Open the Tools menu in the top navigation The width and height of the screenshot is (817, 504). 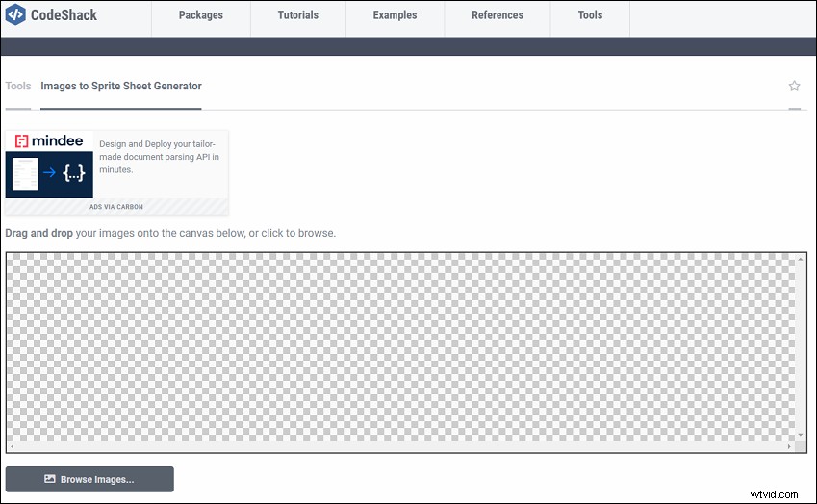click(x=590, y=15)
